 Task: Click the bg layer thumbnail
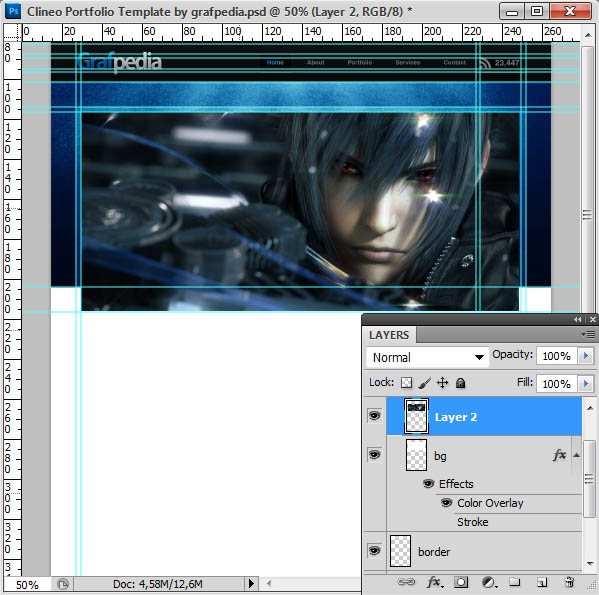tap(416, 455)
